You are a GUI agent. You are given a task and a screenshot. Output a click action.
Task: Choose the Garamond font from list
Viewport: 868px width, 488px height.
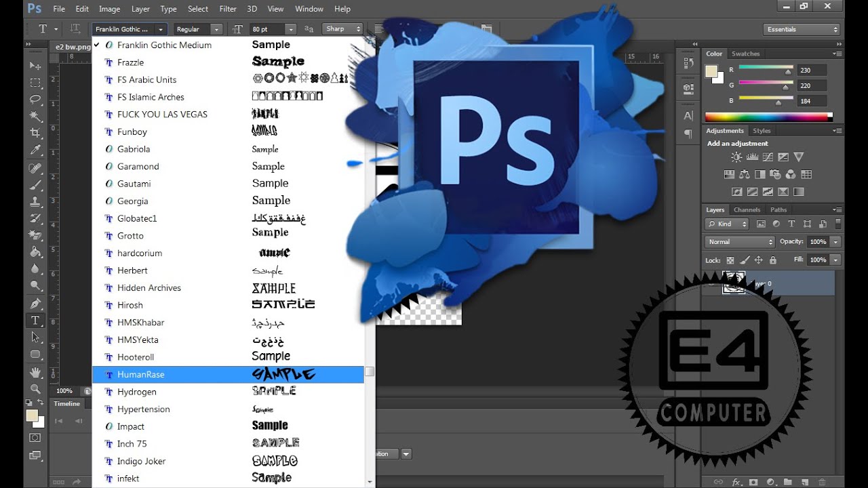(228, 166)
